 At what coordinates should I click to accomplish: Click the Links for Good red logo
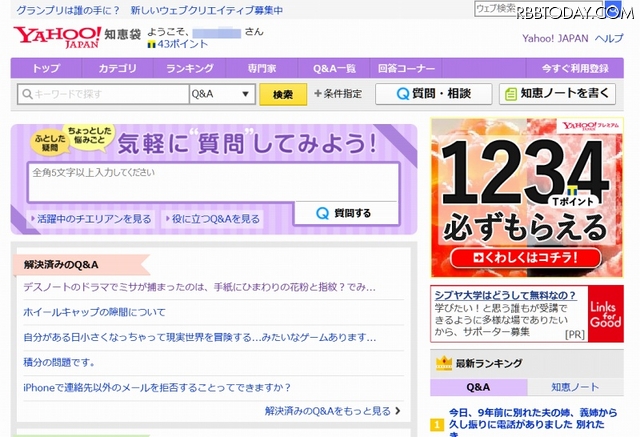[605, 314]
